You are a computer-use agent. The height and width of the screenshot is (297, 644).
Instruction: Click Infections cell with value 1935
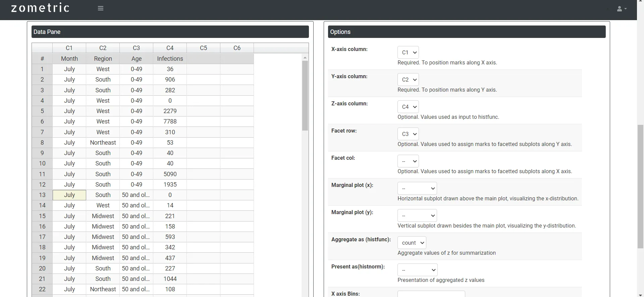pos(170,185)
